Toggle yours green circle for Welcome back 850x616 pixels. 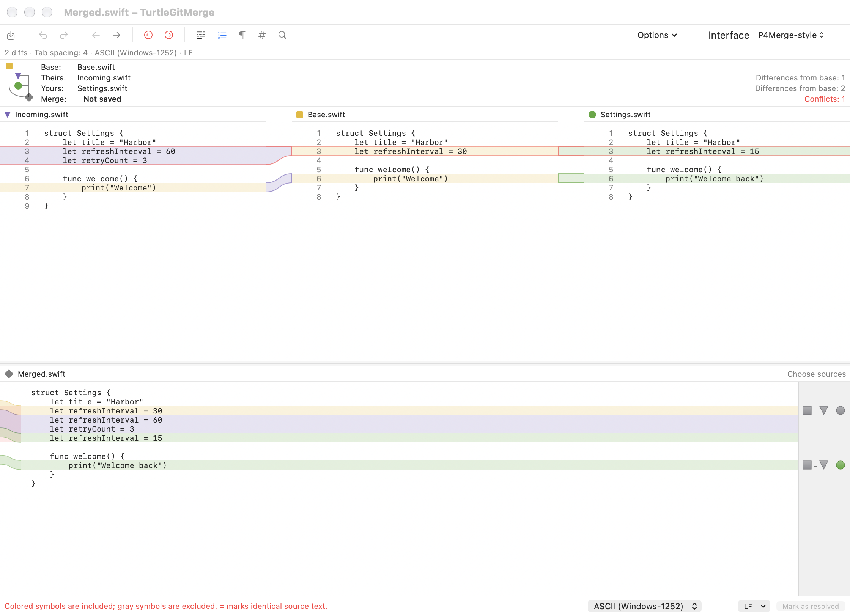coord(841,465)
